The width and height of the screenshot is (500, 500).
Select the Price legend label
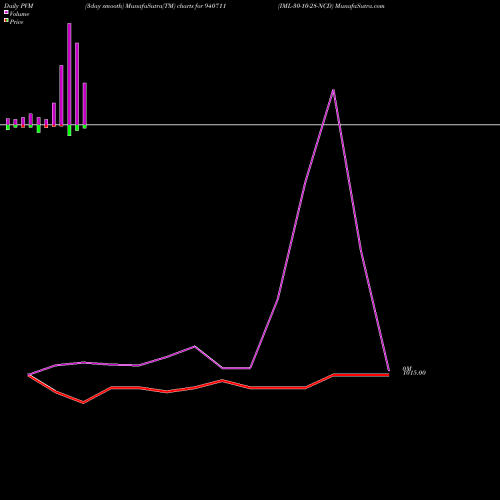[16, 22]
